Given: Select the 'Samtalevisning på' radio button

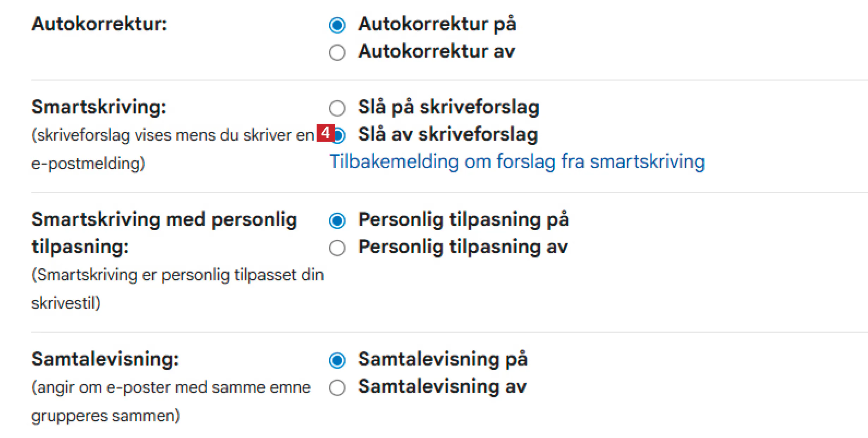Looking at the screenshot, I should [x=337, y=360].
